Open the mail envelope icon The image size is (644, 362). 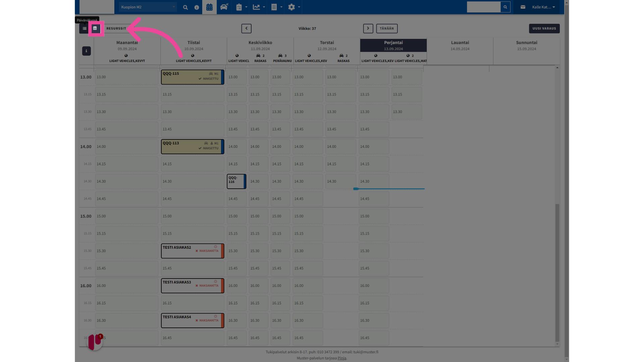[523, 7]
